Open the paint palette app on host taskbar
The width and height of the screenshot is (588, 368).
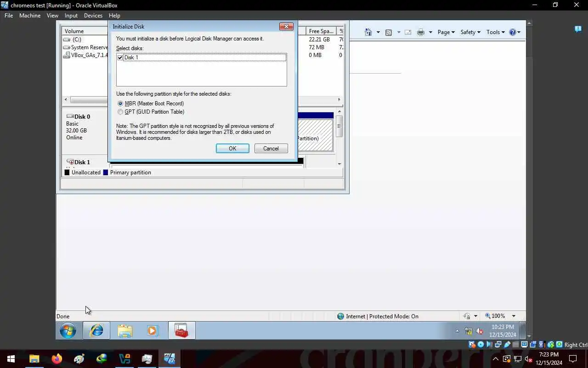tap(79, 359)
